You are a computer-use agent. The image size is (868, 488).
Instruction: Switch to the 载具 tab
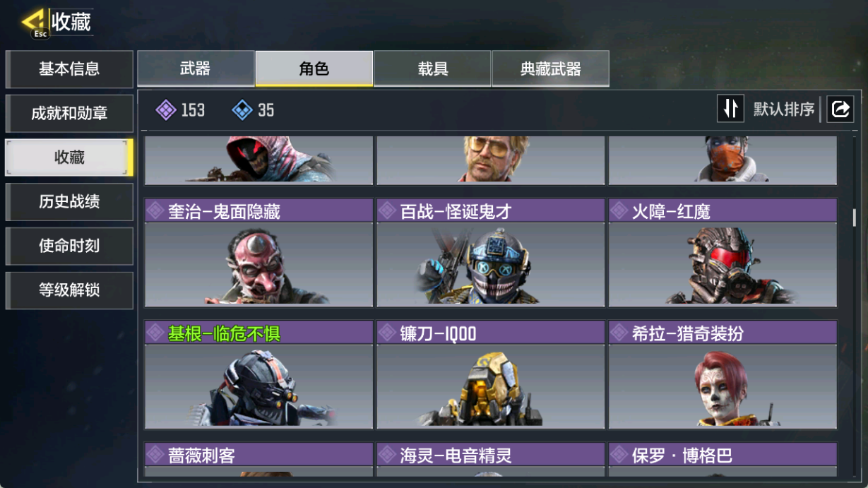pos(432,69)
